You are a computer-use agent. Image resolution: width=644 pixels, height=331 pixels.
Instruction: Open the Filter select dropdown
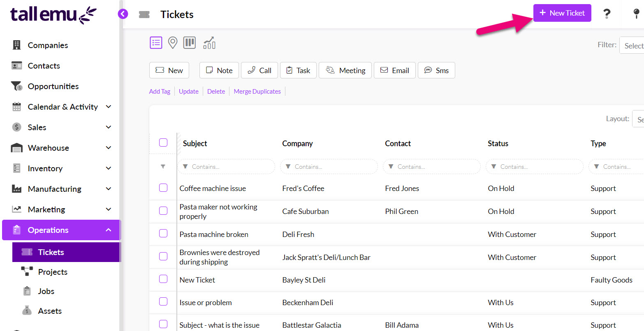click(632, 45)
